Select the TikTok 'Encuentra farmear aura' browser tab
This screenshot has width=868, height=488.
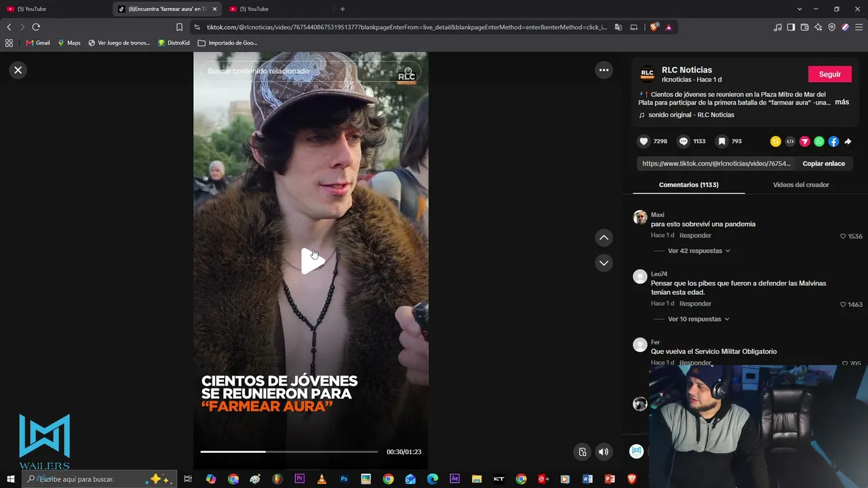167,9
